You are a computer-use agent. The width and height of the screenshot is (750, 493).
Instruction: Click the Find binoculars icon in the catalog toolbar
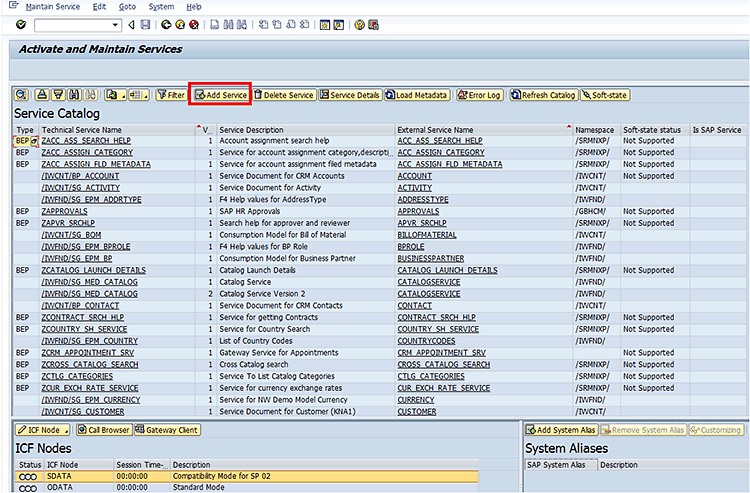tap(73, 95)
